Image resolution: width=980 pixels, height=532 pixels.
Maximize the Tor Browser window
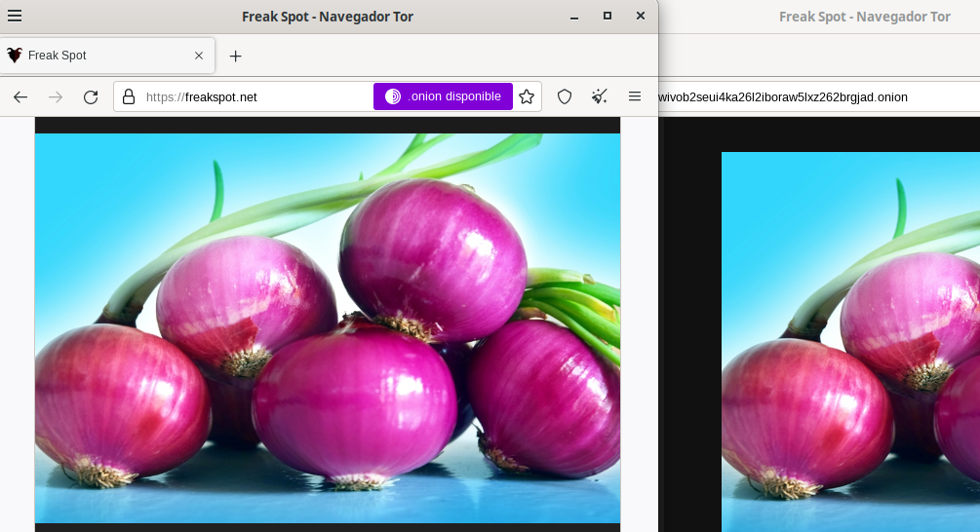(608, 16)
